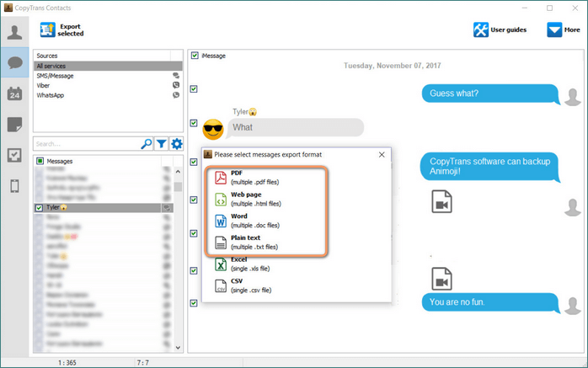Open the device sidebar section
This screenshot has height=368, width=588.
tap(14, 186)
